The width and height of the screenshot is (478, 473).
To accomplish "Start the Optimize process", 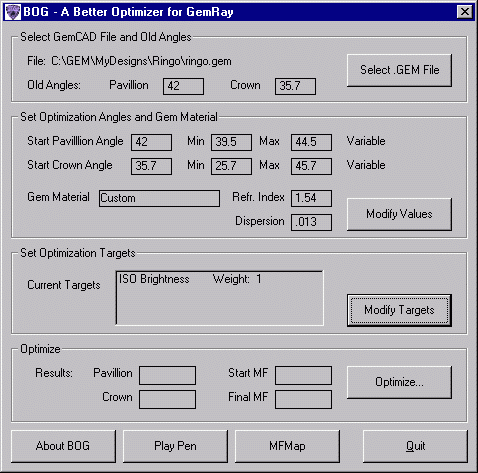I will [x=399, y=382].
